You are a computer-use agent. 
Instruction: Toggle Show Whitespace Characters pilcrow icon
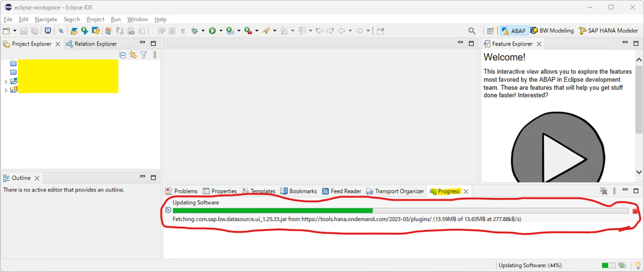[x=183, y=31]
